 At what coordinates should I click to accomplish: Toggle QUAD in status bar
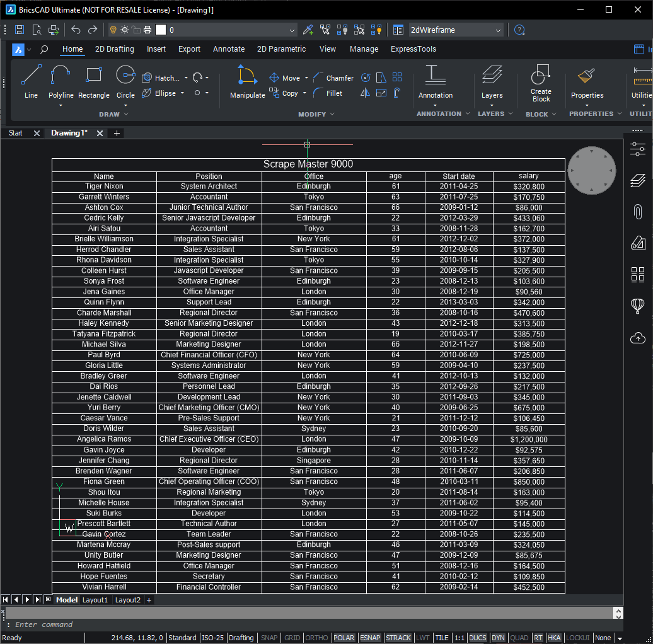pyautogui.click(x=519, y=637)
